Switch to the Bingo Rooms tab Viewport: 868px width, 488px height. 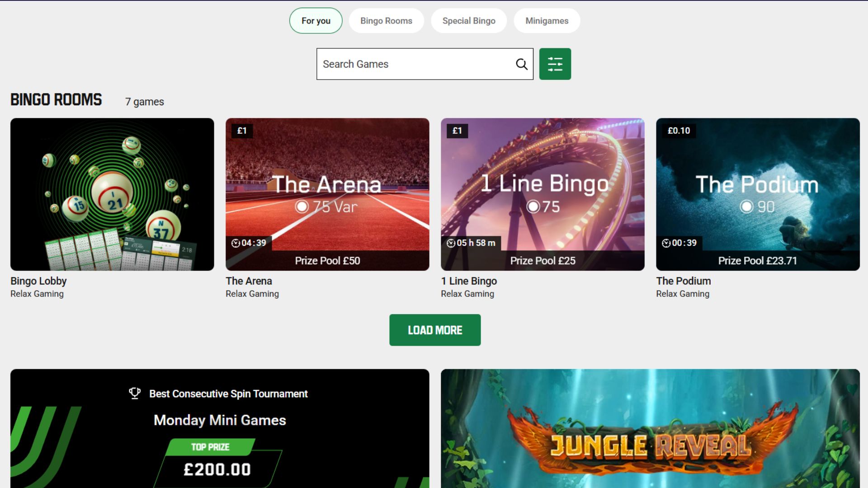pos(386,21)
